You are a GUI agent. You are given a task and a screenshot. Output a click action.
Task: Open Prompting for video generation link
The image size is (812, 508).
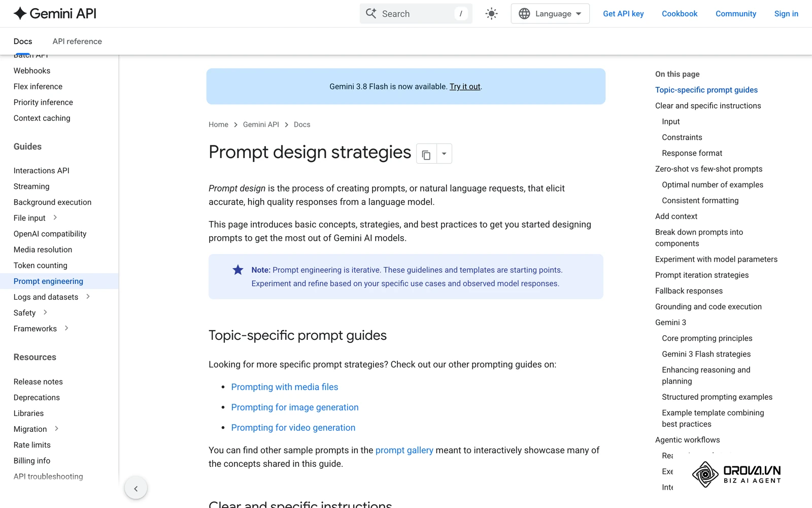pyautogui.click(x=293, y=428)
